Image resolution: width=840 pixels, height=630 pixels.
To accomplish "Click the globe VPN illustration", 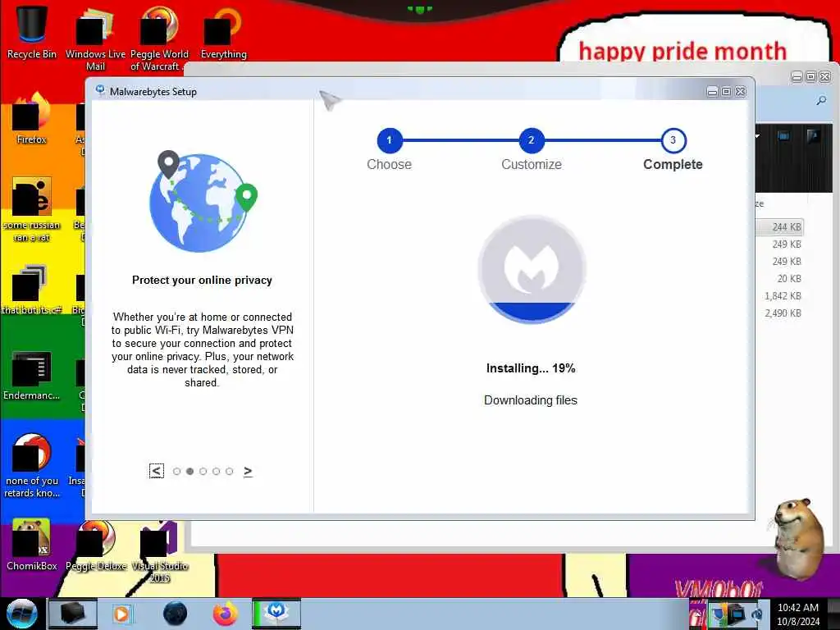I will coord(203,202).
